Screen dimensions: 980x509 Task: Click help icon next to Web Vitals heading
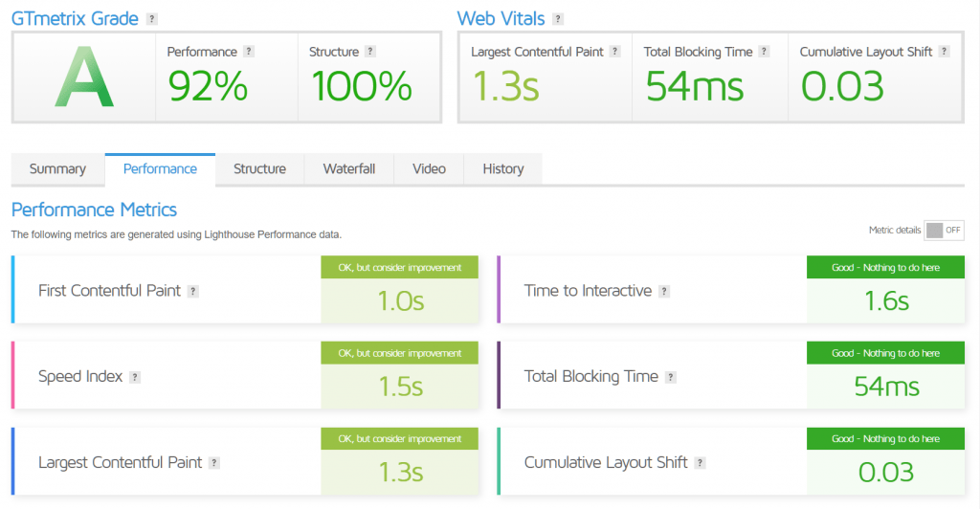[x=558, y=19]
